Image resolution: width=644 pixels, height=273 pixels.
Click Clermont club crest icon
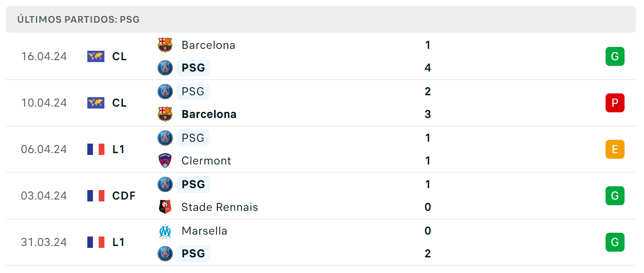click(165, 161)
